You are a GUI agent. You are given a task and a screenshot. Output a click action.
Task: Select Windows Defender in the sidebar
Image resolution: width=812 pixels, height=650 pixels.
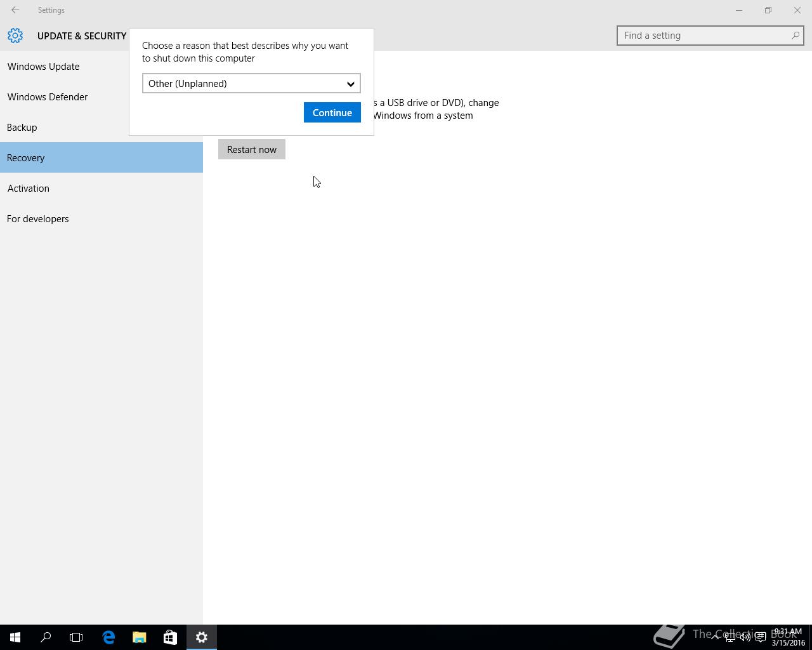(101, 96)
